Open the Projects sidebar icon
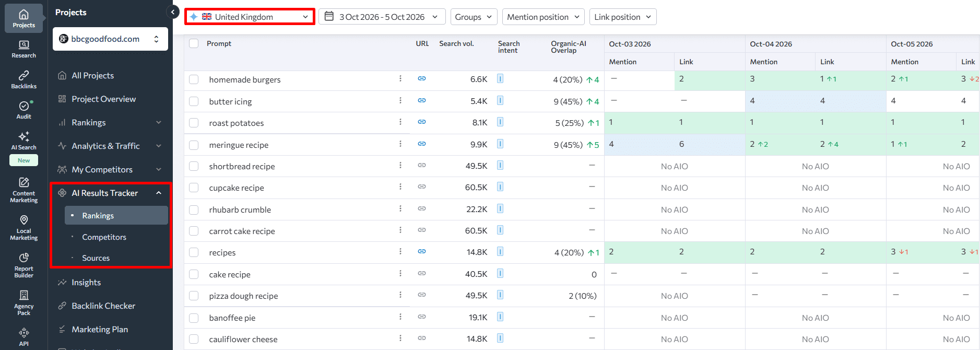This screenshot has height=350, width=980. (23, 18)
